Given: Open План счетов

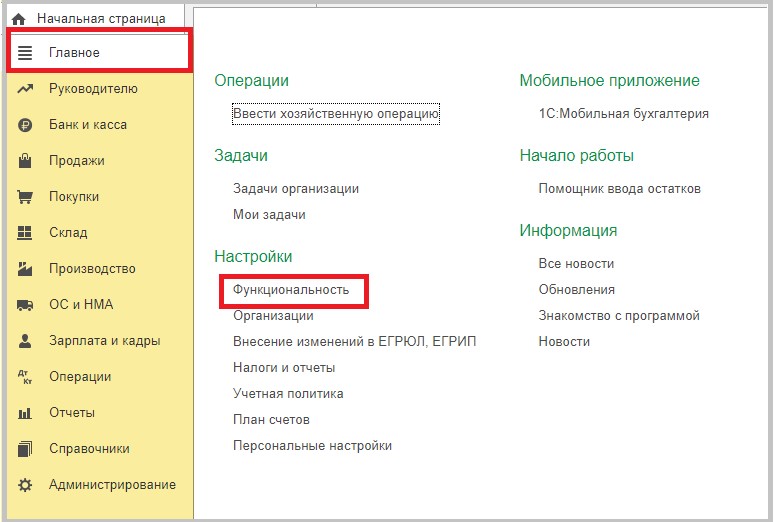Looking at the screenshot, I should pyautogui.click(x=271, y=420).
